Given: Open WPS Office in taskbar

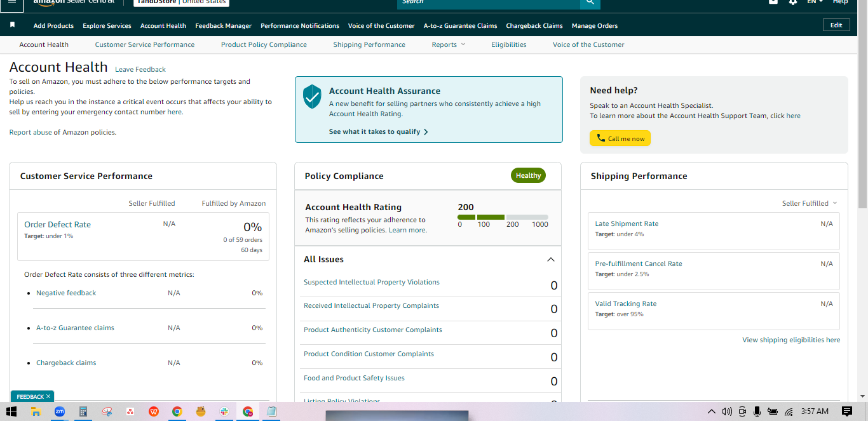Looking at the screenshot, I should (x=154, y=411).
